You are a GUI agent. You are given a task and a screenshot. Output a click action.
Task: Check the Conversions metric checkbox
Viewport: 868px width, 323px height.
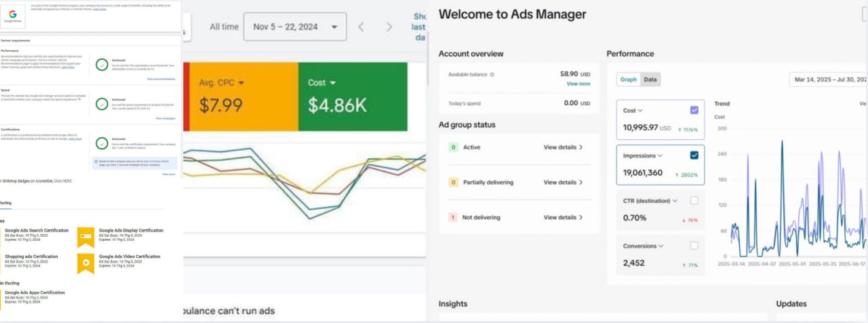point(694,246)
